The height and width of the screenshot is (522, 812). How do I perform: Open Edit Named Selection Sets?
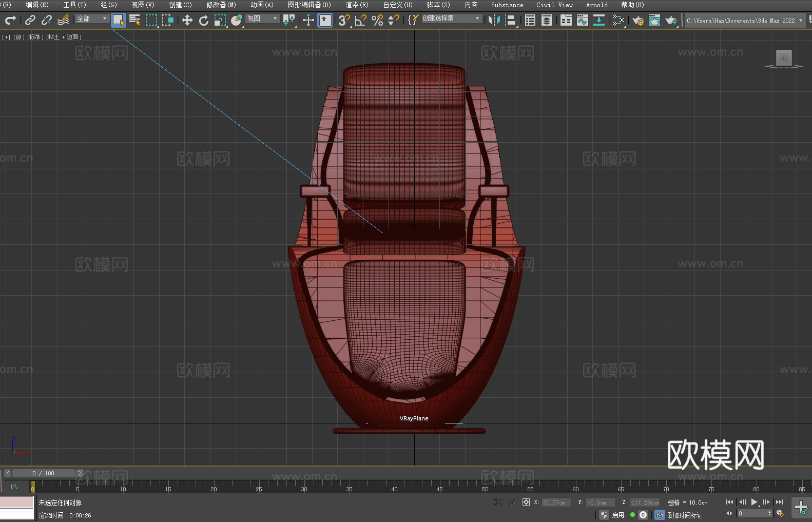413,20
